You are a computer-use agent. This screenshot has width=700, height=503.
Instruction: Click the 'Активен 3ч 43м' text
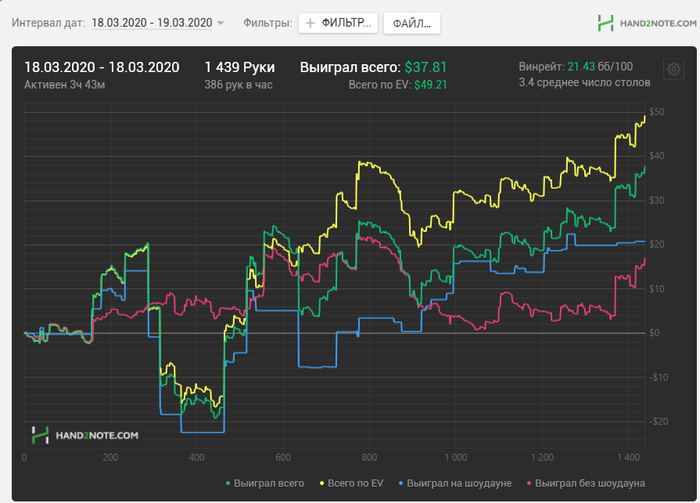click(65, 85)
